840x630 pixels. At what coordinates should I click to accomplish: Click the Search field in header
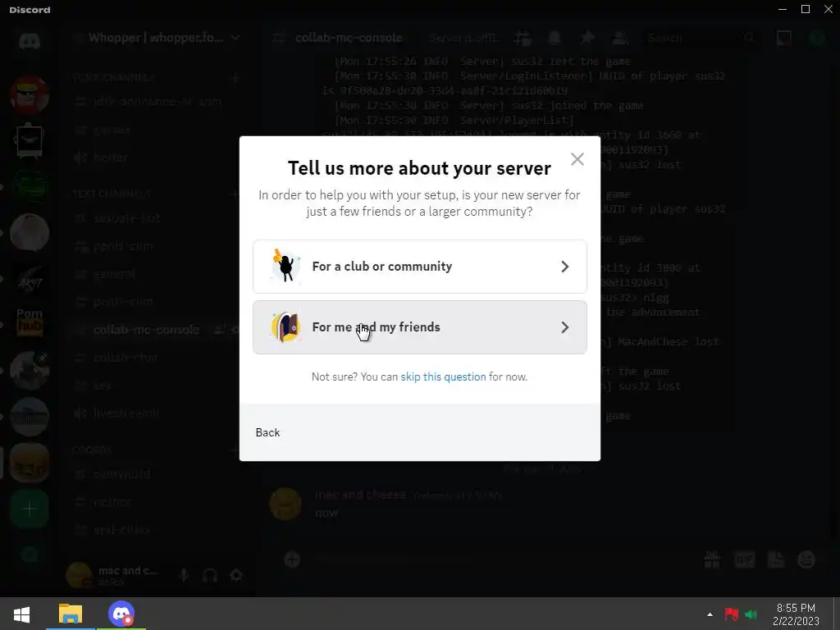point(701,38)
